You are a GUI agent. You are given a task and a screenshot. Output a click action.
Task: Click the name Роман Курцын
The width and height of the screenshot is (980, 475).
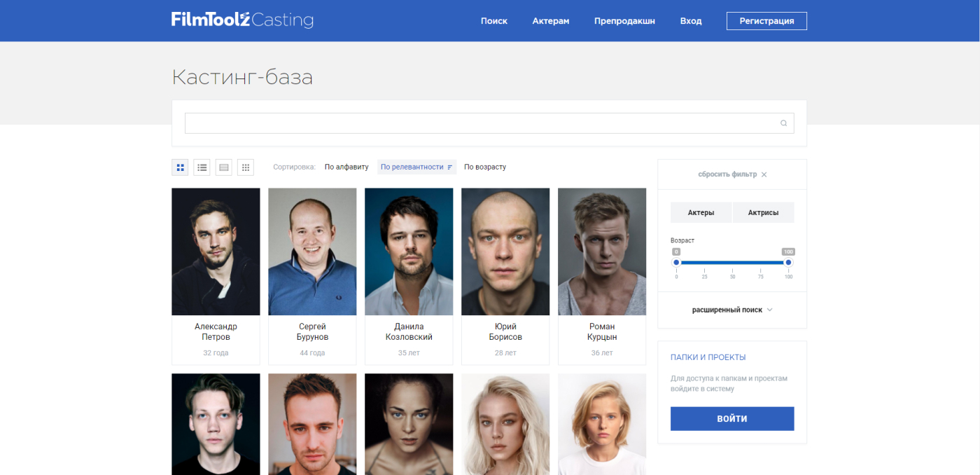(602, 332)
